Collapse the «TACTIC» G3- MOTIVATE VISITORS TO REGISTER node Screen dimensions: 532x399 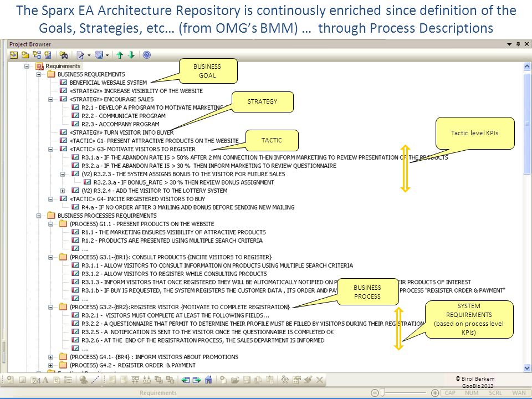coord(50,149)
